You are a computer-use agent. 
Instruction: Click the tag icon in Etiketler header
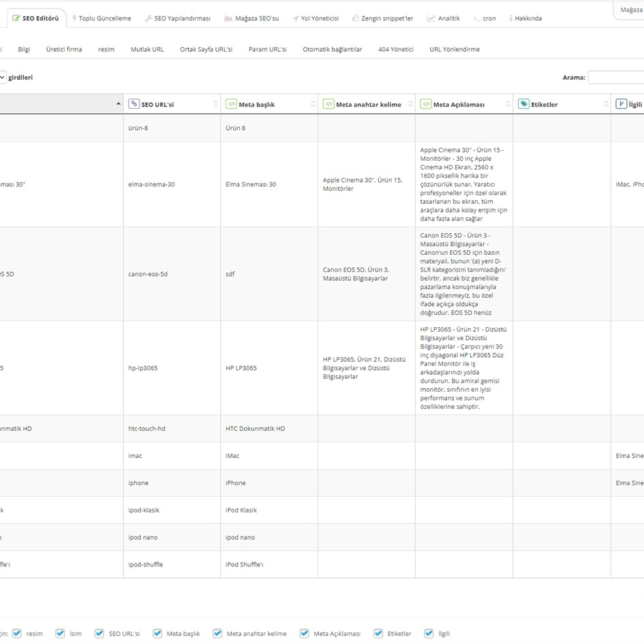click(x=523, y=104)
